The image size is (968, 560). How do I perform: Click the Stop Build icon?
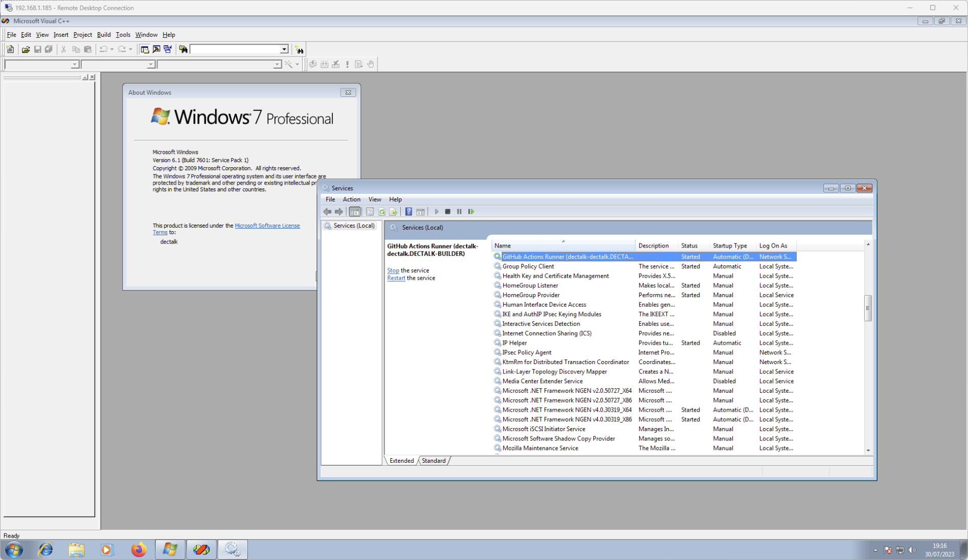point(336,64)
